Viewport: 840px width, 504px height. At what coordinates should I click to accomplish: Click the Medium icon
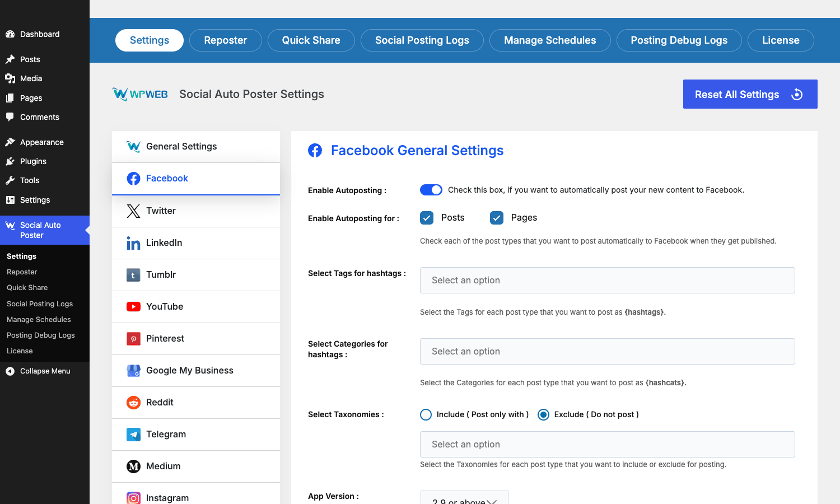click(x=133, y=466)
